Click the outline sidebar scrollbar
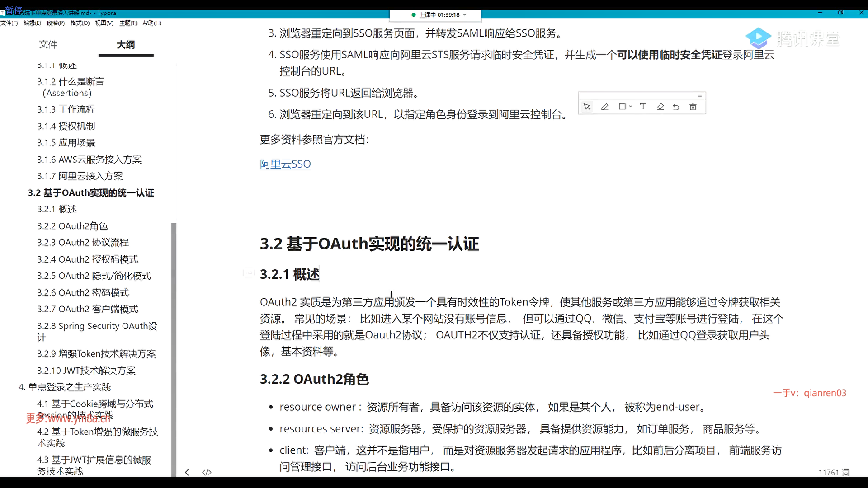This screenshot has height=488, width=868. coord(174,348)
